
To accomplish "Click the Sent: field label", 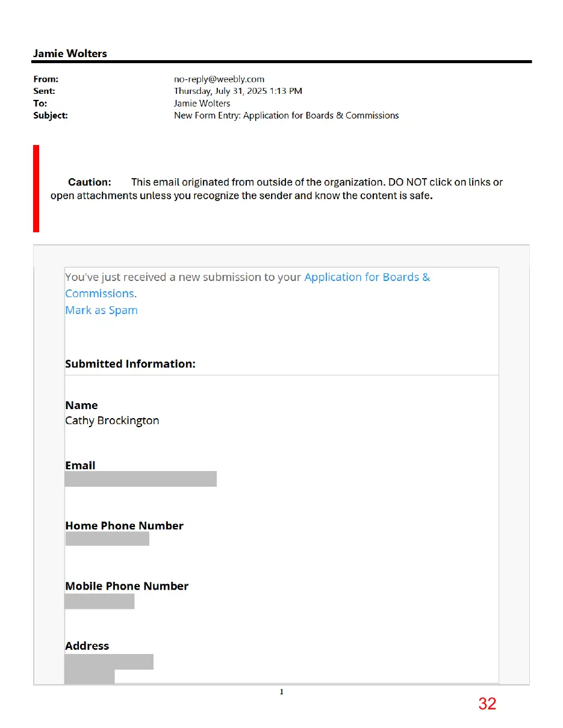I will click(44, 91).
